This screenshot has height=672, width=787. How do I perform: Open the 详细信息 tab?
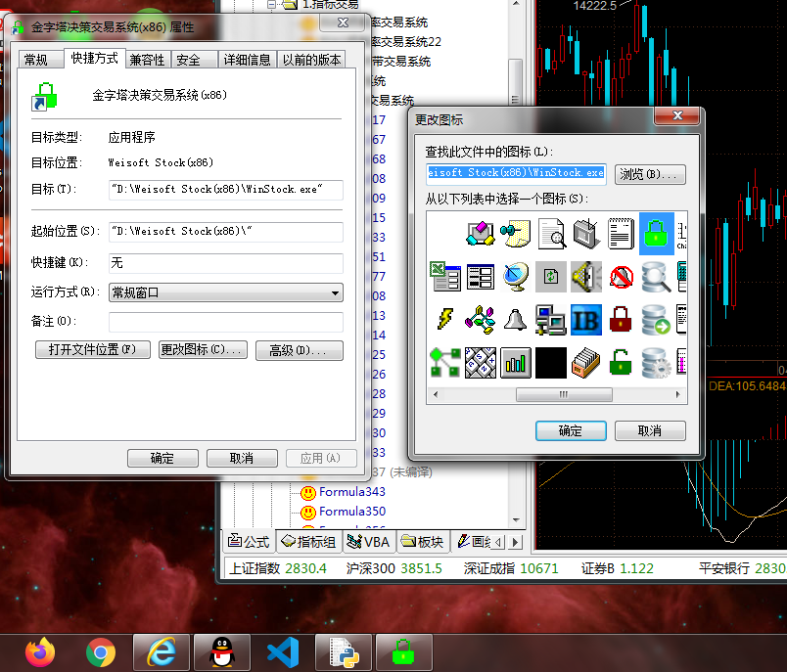247,60
